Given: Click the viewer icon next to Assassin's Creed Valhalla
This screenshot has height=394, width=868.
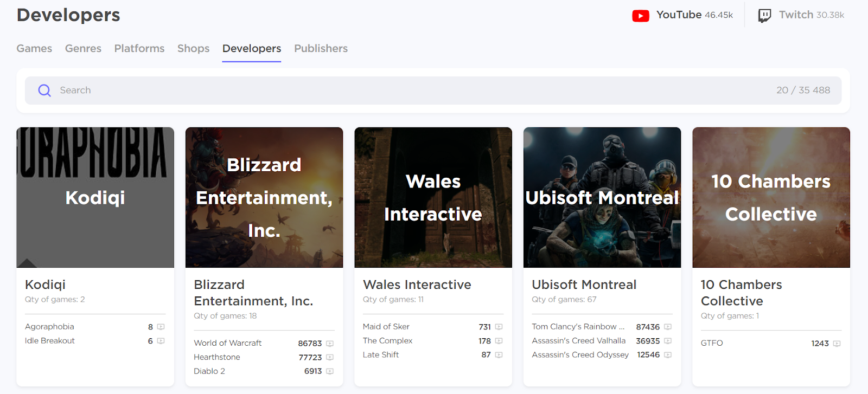Looking at the screenshot, I should [668, 341].
